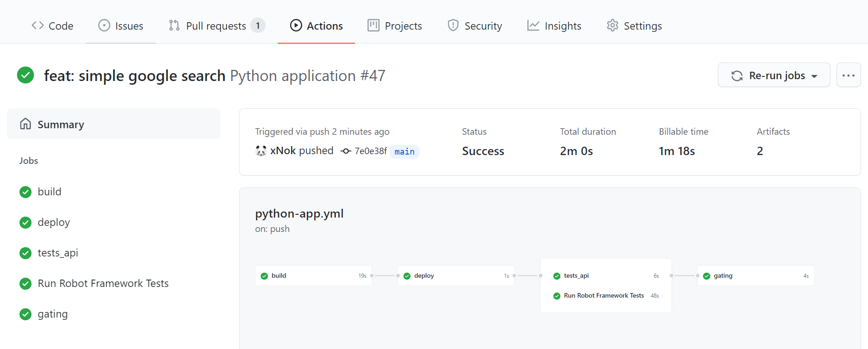Screen dimensions: 868x349
Task: Click the Code brackets icon
Action: point(38,25)
